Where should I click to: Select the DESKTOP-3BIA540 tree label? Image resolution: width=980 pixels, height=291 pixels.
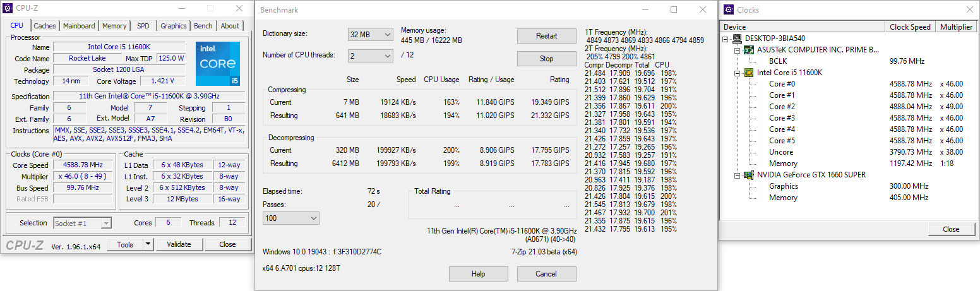(x=775, y=39)
